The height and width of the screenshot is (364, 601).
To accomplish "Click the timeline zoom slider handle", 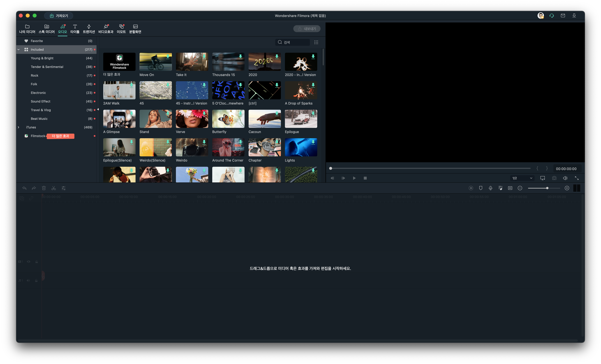I will click(547, 188).
